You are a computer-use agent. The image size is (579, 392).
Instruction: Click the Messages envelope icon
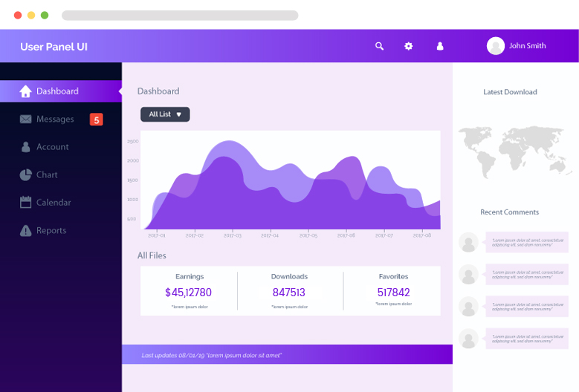click(26, 119)
